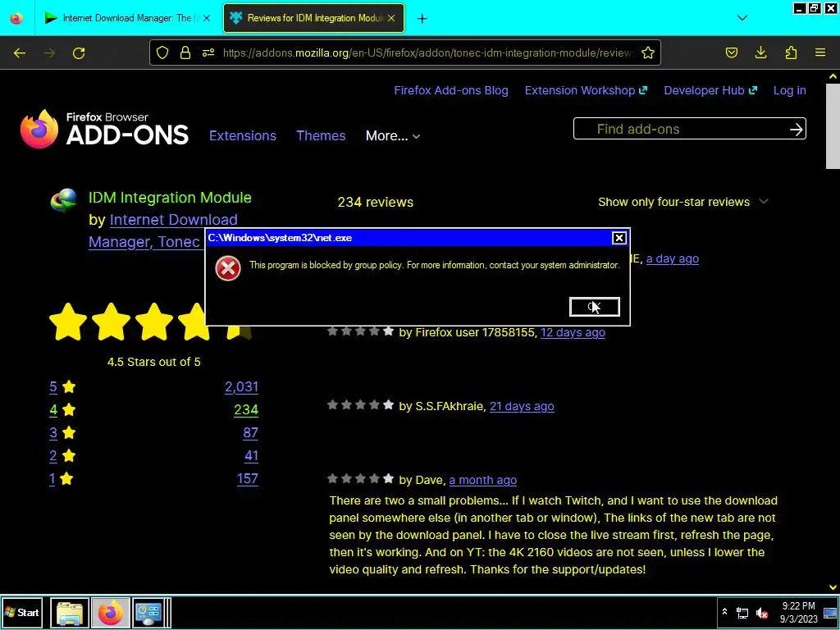Open the '21 days ago' review link
Screen dimensions: 840x630
[x=522, y=406]
